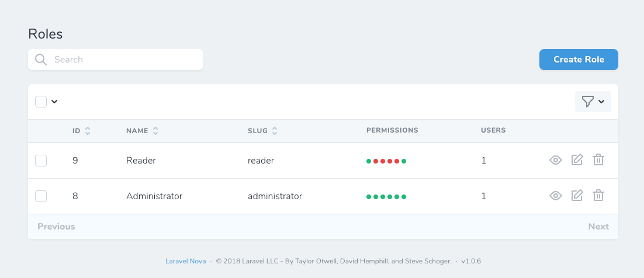Go to the Next page
Viewport: 644px width, 278px height.
coord(598,227)
